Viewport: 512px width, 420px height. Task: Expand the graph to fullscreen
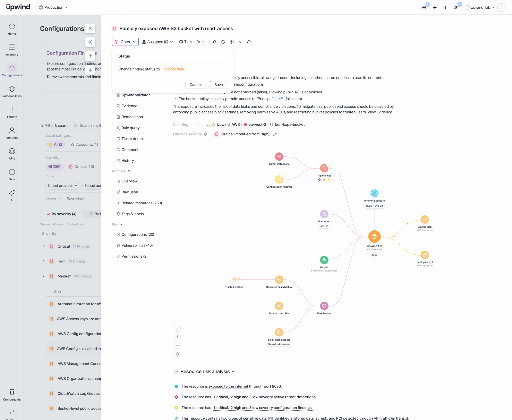(x=177, y=328)
